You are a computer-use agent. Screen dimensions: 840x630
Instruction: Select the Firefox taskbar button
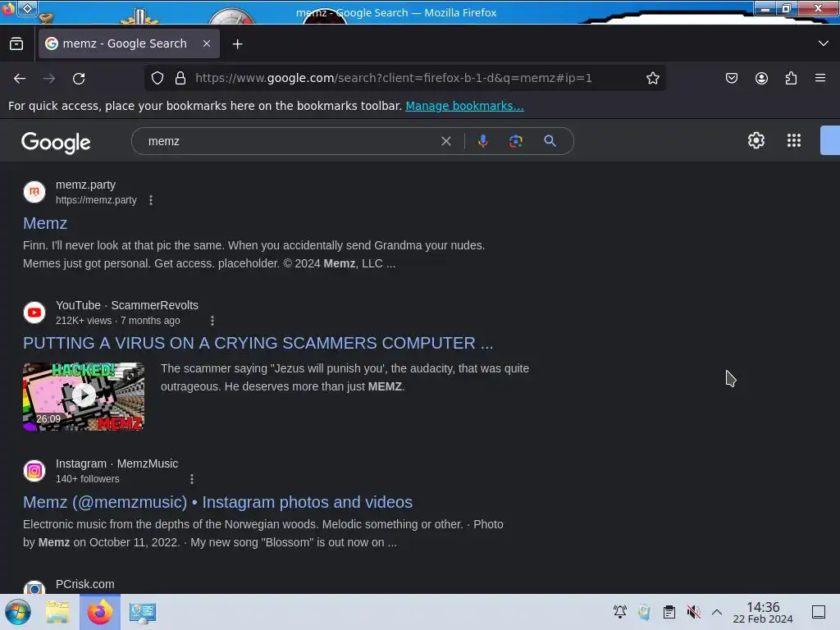pos(100,612)
